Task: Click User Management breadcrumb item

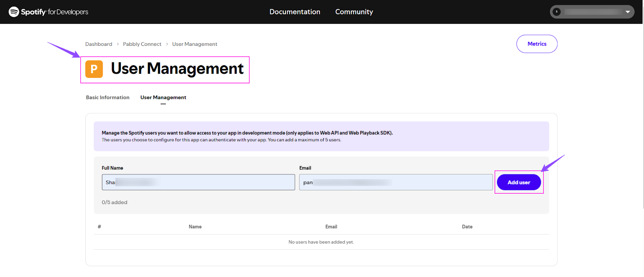Action: tap(195, 44)
